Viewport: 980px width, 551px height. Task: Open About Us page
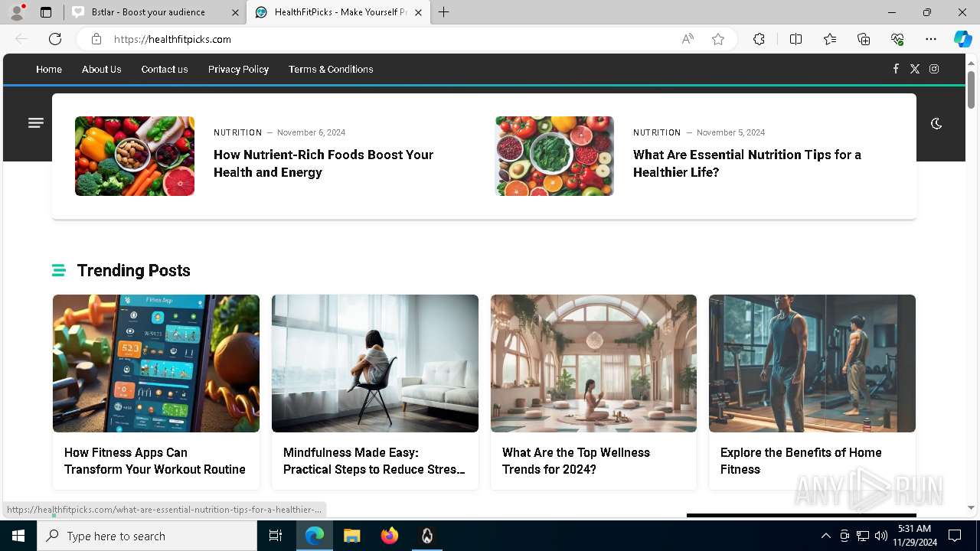[x=102, y=69]
